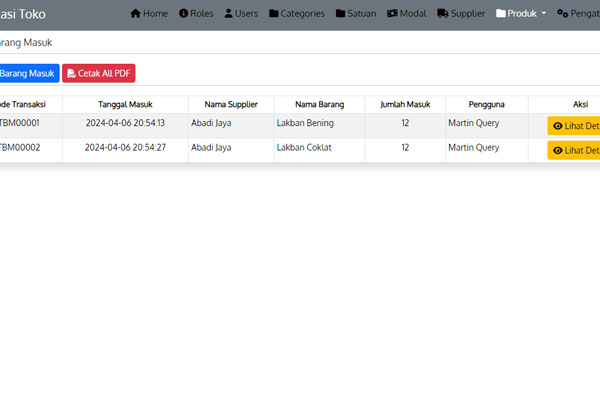Select transaction code TBM00002
Viewport: 600px width, 400px height.
click(20, 147)
